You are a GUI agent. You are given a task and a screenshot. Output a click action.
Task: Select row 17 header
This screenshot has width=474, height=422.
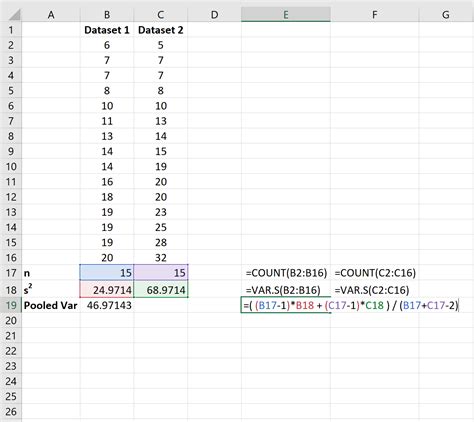(11, 273)
